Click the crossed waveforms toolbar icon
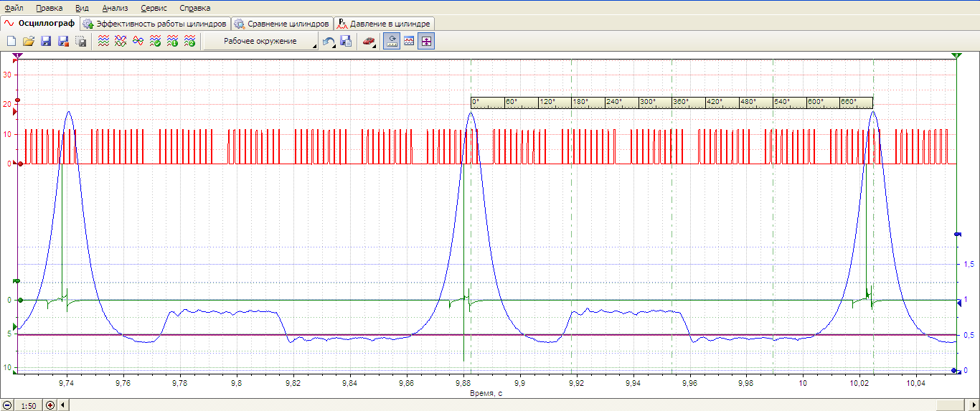980x411 pixels. pyautogui.click(x=121, y=42)
